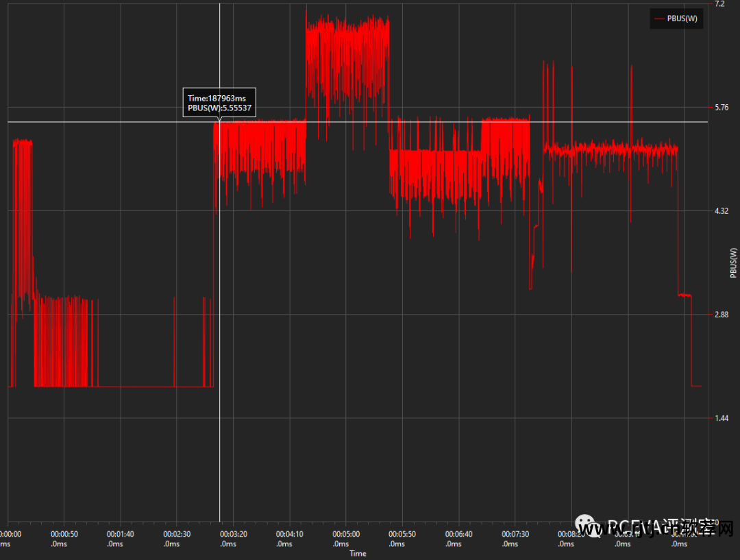Image resolution: width=740 pixels, height=560 pixels.
Task: Click the vertical crosshair cursor line
Action: [219, 308]
